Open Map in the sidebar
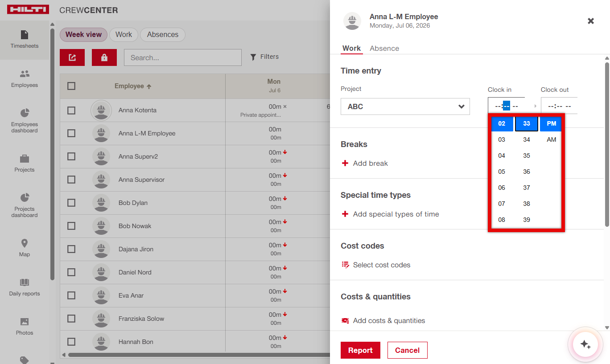 (25, 248)
